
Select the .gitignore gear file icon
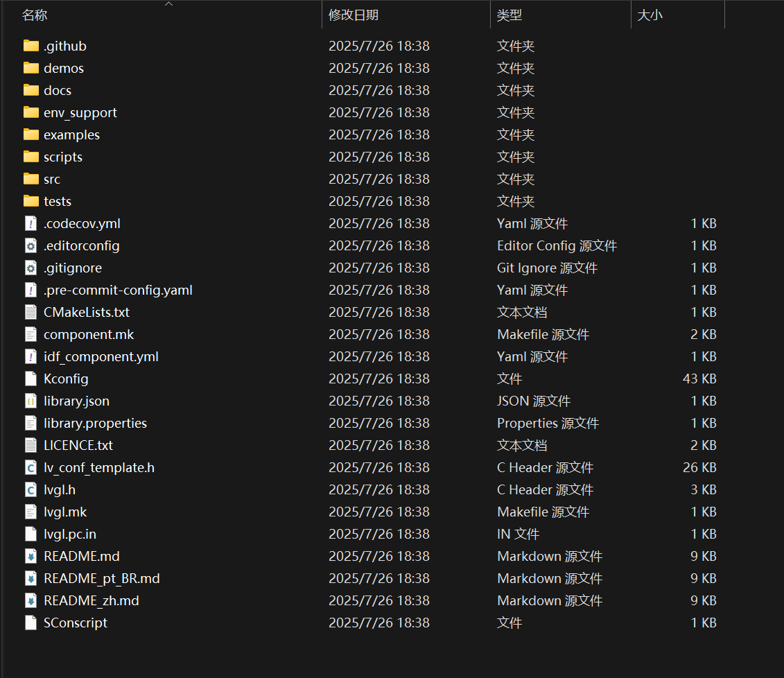pos(31,268)
